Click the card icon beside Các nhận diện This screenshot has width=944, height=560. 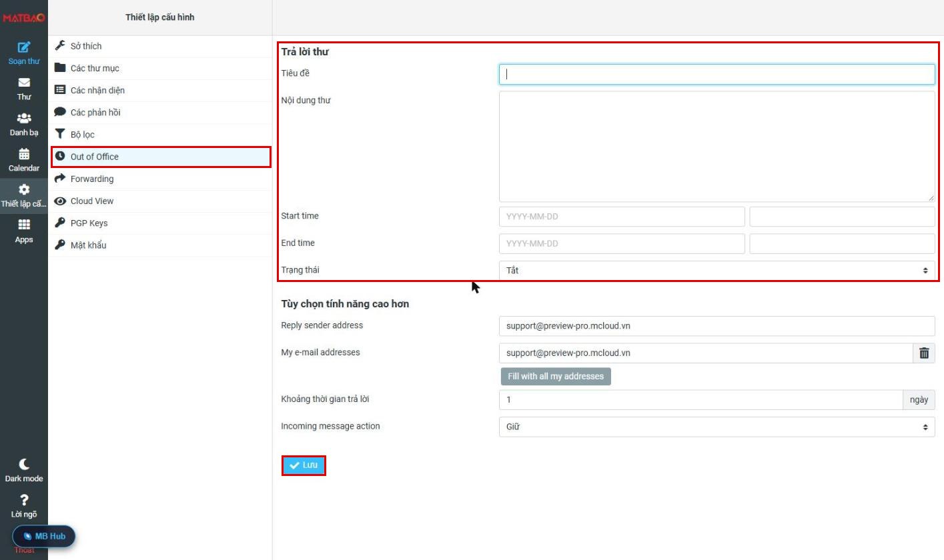point(60,90)
